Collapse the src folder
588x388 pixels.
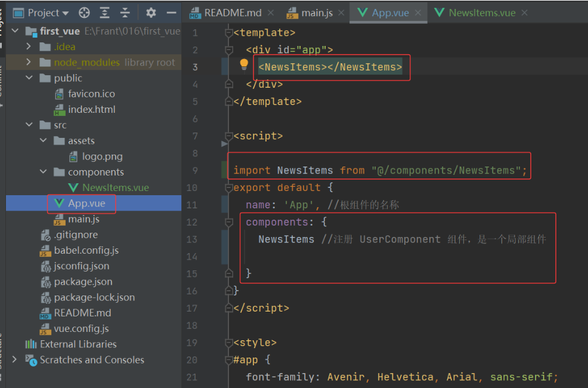[x=29, y=125]
